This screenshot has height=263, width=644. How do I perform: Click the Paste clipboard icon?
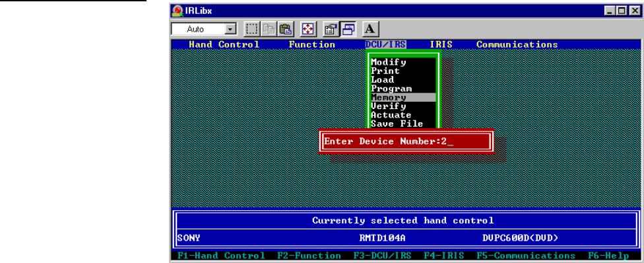pyautogui.click(x=286, y=29)
